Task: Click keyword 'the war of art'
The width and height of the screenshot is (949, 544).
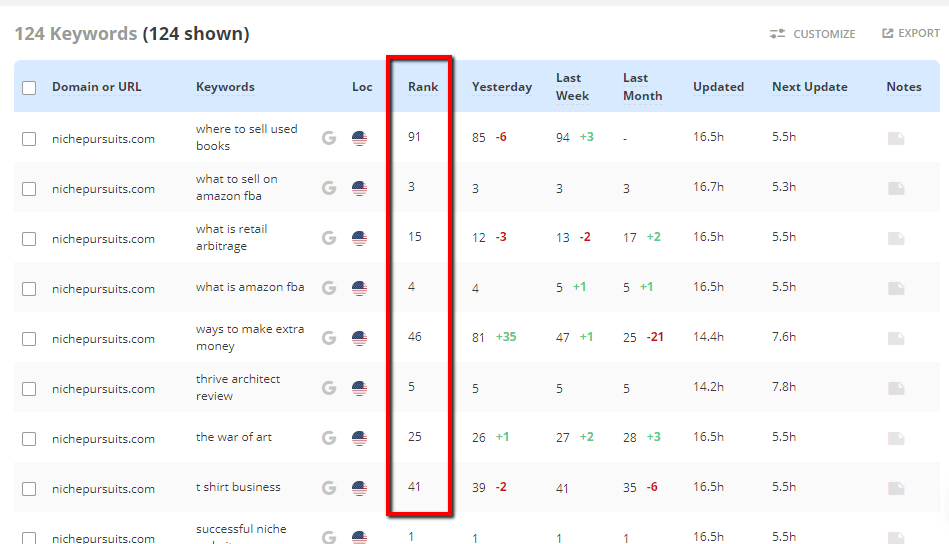Action: click(234, 437)
